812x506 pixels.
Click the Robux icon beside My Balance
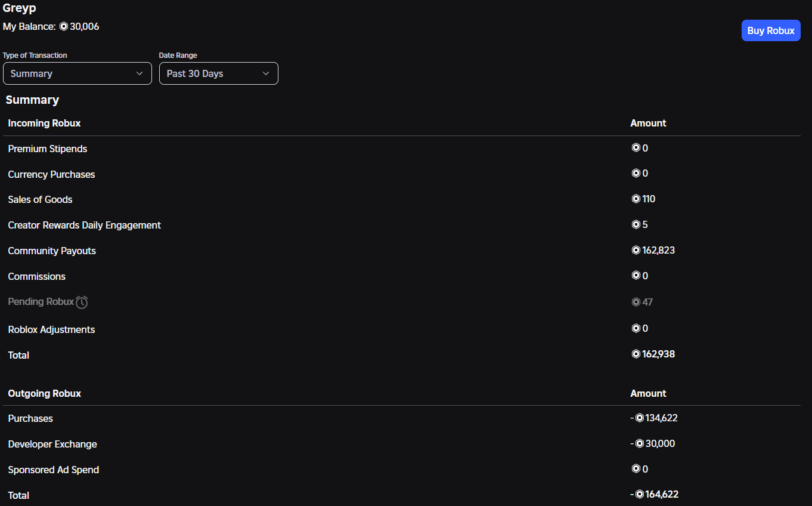(64, 27)
